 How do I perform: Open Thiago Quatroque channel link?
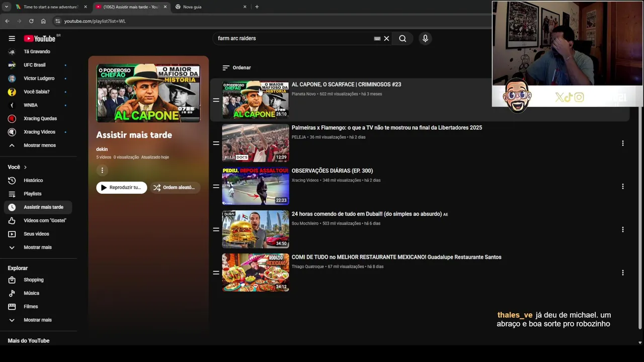point(308,267)
